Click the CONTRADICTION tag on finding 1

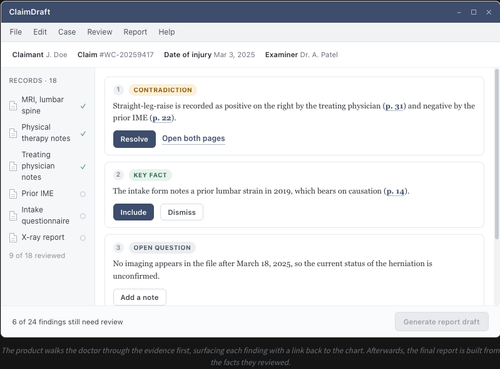[x=163, y=90]
